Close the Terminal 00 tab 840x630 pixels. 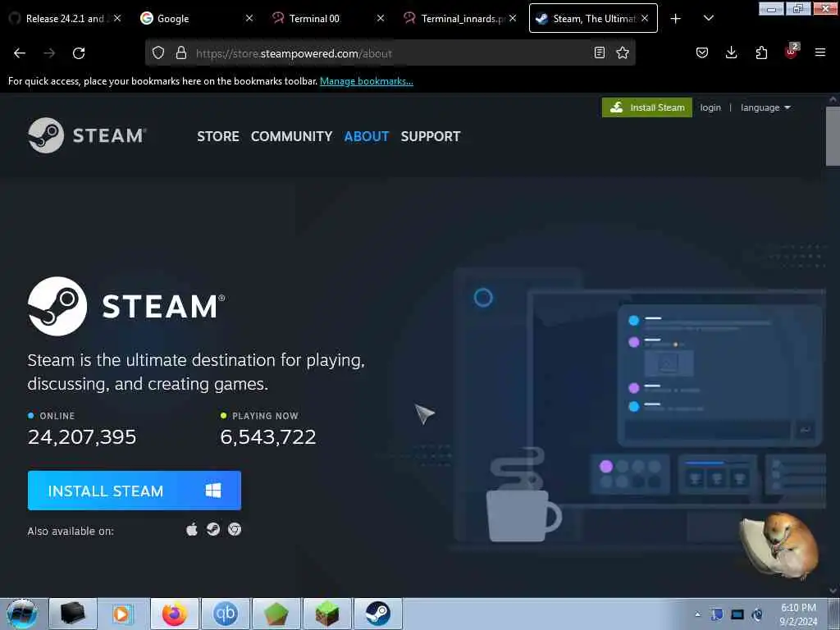click(381, 18)
